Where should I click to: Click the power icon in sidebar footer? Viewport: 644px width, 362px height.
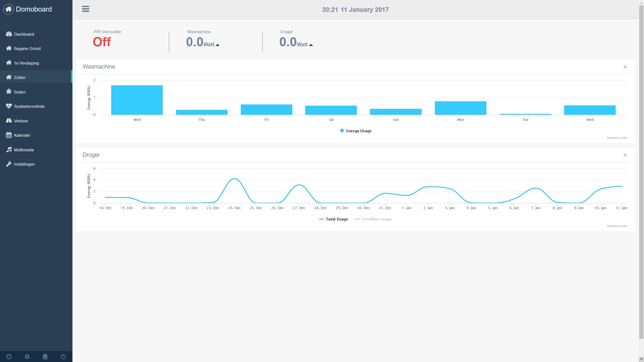pos(63,356)
